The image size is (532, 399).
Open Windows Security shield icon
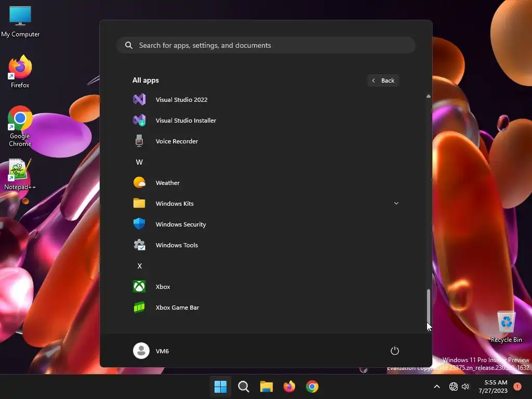(139, 224)
